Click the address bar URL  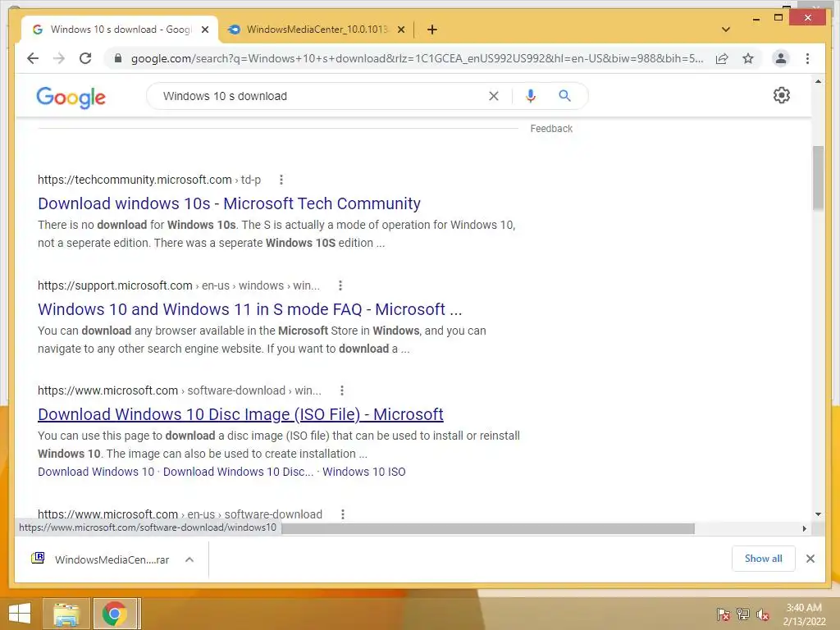tap(417, 58)
